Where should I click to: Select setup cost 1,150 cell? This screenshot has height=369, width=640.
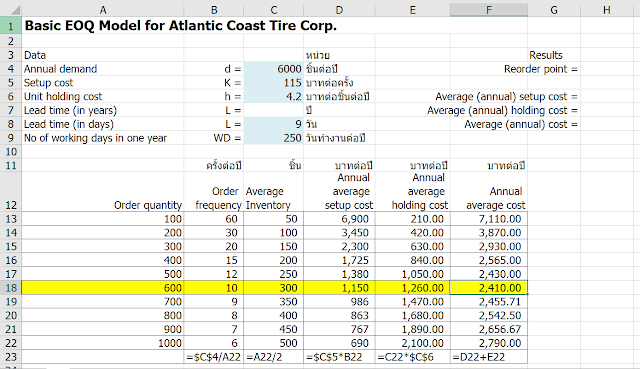[339, 288]
